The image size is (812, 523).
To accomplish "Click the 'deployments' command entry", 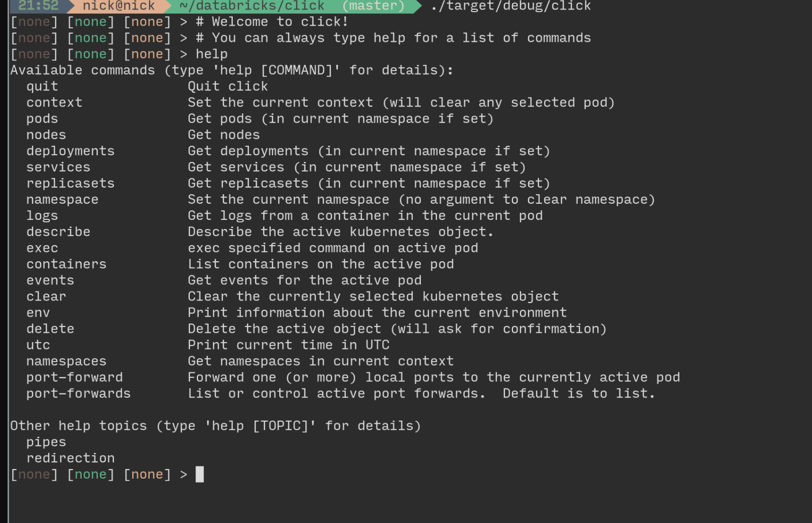I will click(x=71, y=151).
